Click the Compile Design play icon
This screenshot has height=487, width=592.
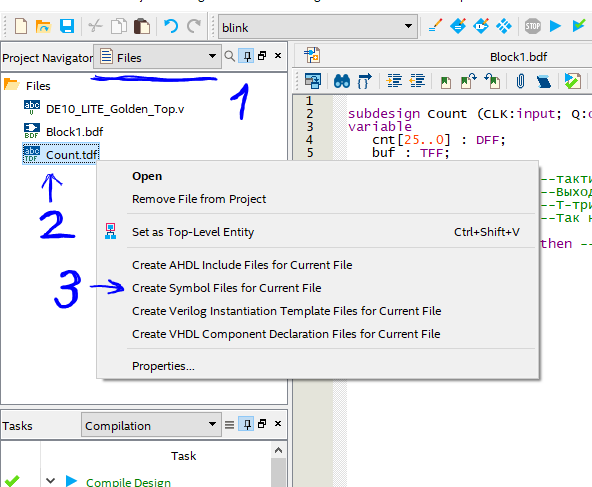click(71, 481)
